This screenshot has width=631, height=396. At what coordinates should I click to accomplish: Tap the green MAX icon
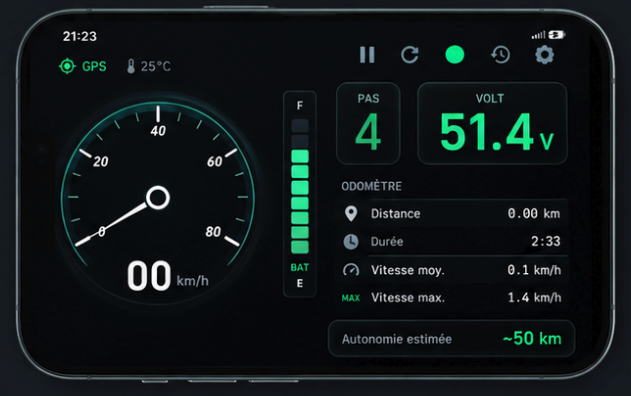coord(351,298)
